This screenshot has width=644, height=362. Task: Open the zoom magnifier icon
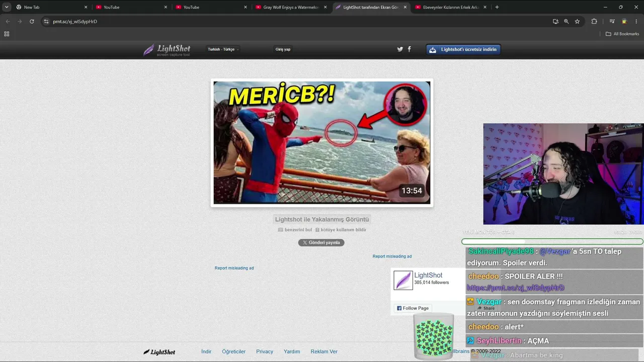coord(566,22)
